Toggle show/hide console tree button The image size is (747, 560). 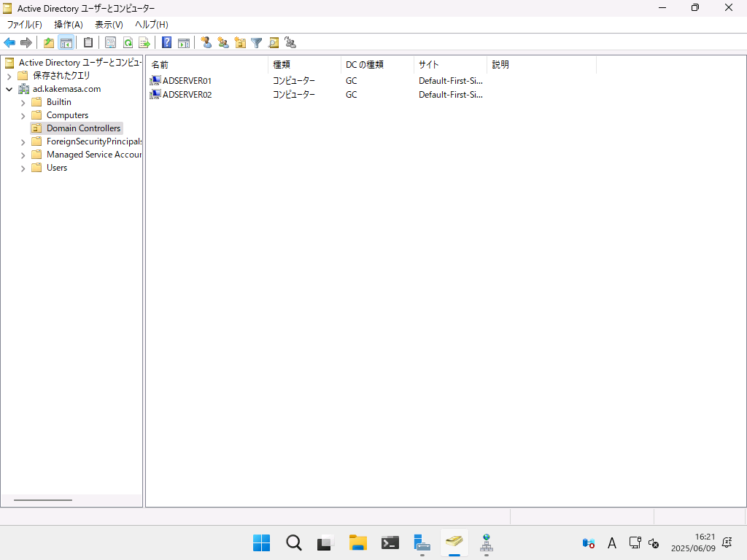tap(66, 43)
